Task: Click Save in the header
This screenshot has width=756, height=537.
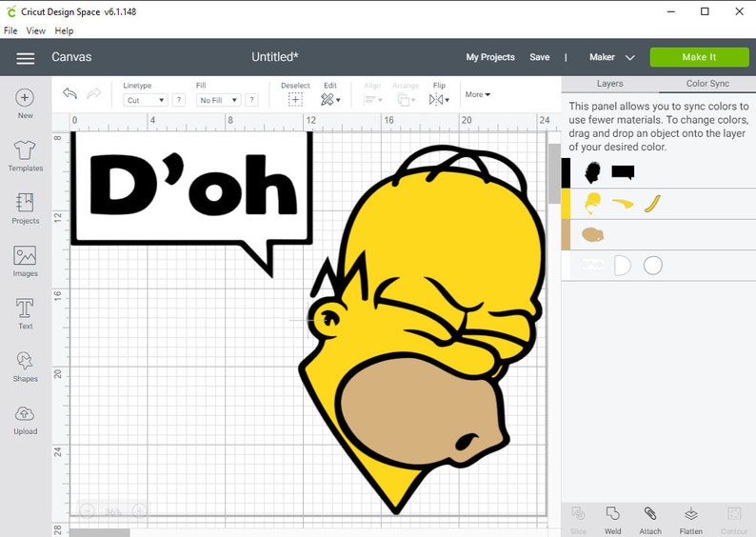Action: 540,57
